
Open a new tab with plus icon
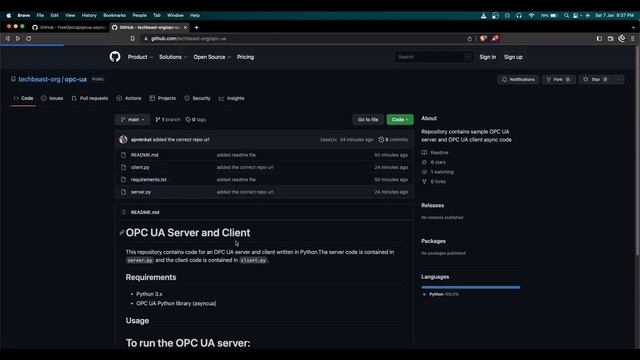coord(196,27)
